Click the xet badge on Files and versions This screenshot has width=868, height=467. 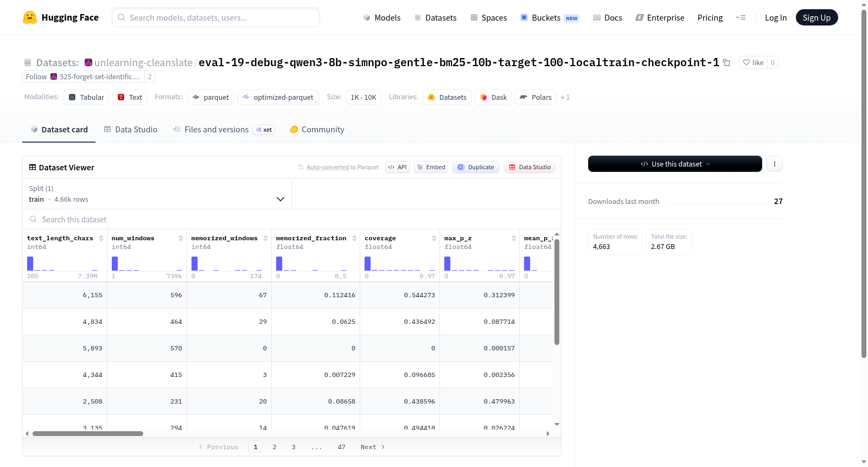264,130
